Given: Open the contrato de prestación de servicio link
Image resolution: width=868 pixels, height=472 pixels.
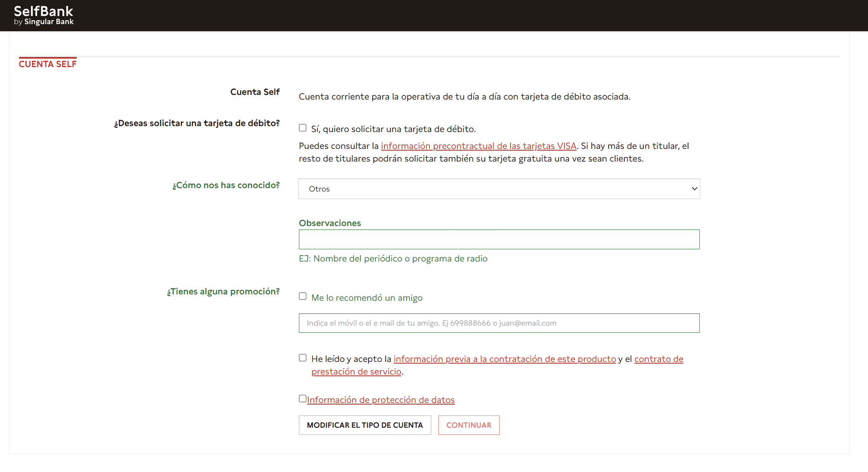Looking at the screenshot, I should coord(356,372).
